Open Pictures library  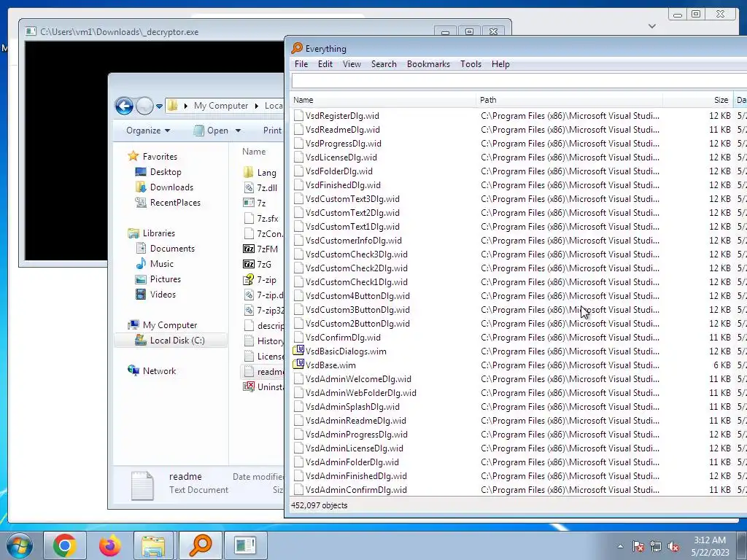(x=166, y=279)
